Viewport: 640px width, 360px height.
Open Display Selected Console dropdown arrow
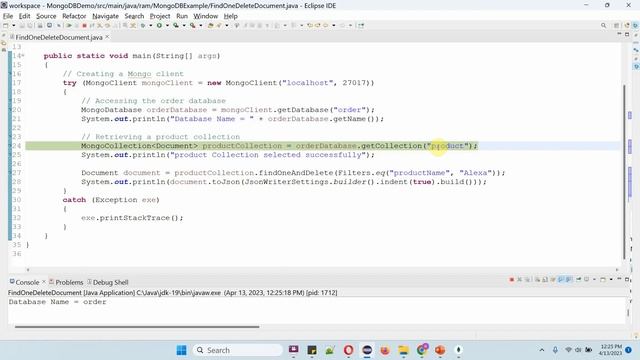point(594,280)
